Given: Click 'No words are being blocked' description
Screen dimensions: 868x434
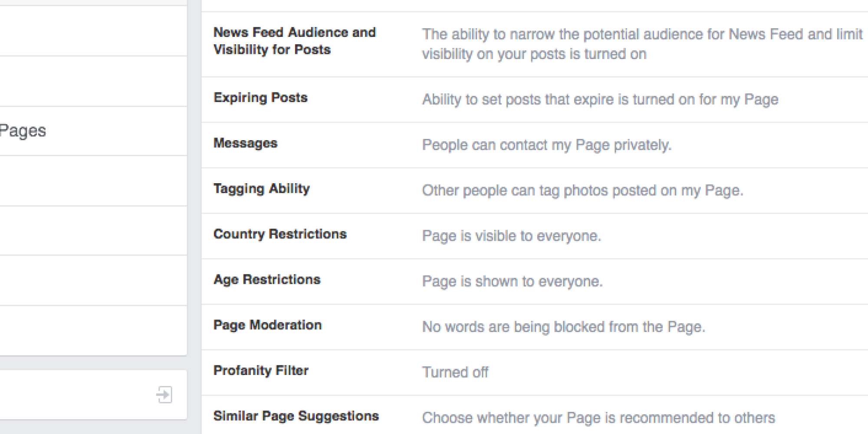Looking at the screenshot, I should (564, 327).
